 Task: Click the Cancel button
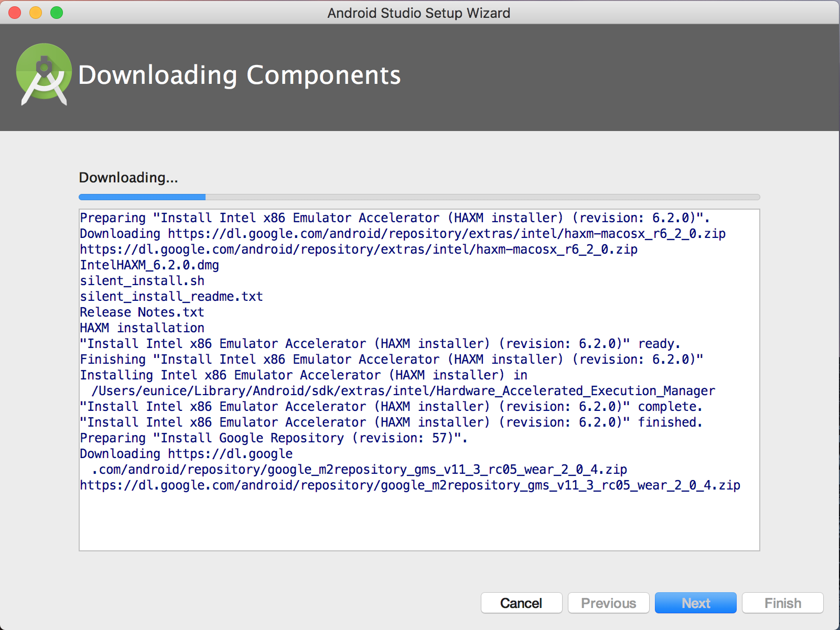(521, 603)
